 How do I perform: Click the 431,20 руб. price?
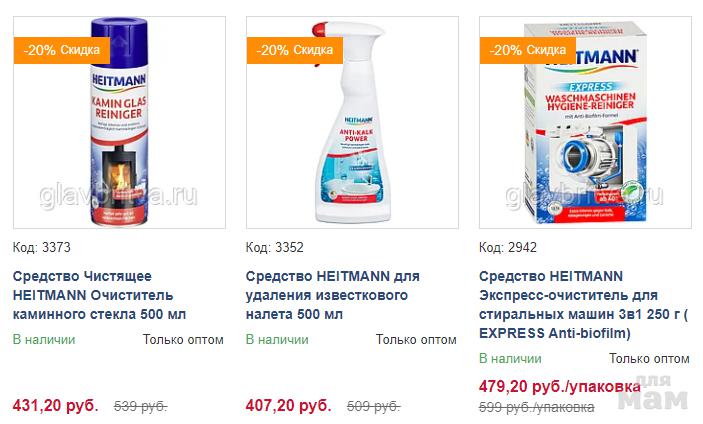point(55,406)
